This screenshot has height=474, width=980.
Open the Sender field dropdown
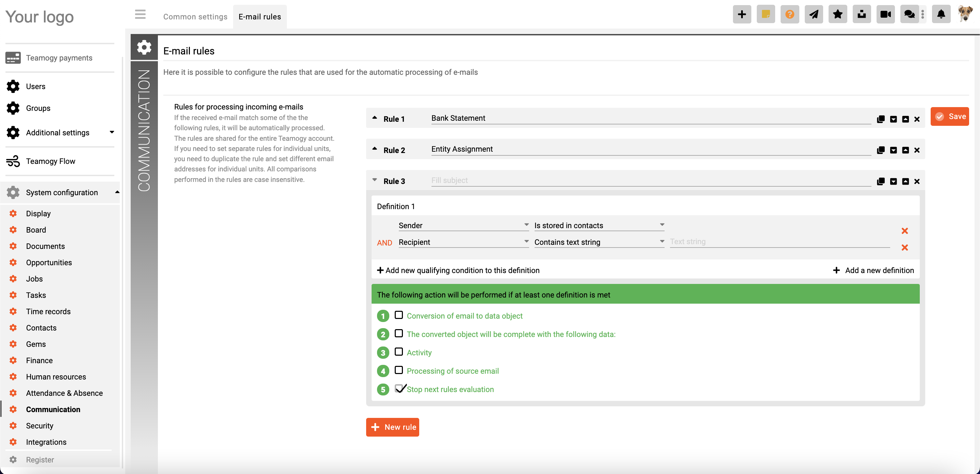pos(463,225)
